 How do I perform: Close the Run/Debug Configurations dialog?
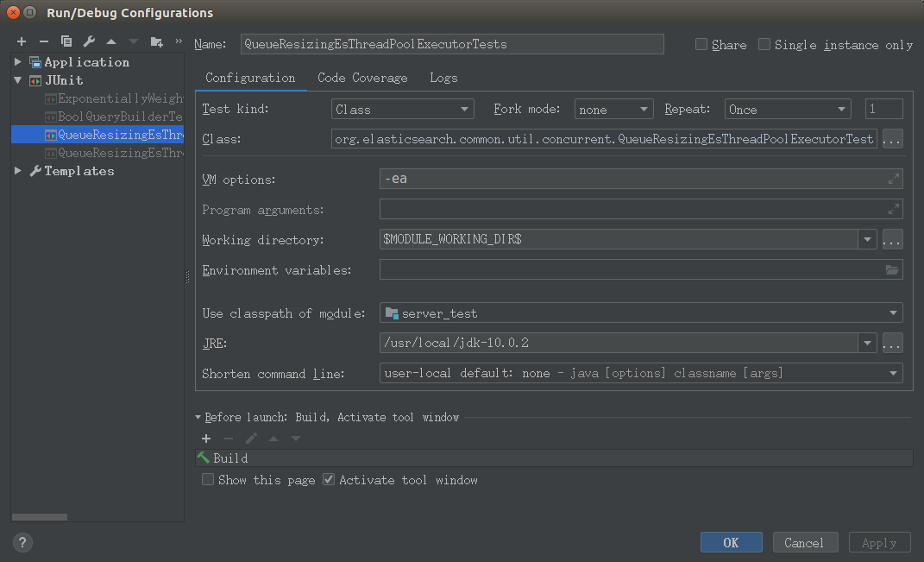point(13,12)
